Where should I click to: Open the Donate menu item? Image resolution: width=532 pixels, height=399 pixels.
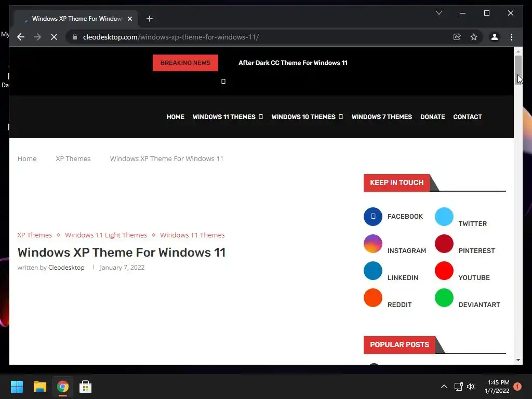tap(433, 117)
